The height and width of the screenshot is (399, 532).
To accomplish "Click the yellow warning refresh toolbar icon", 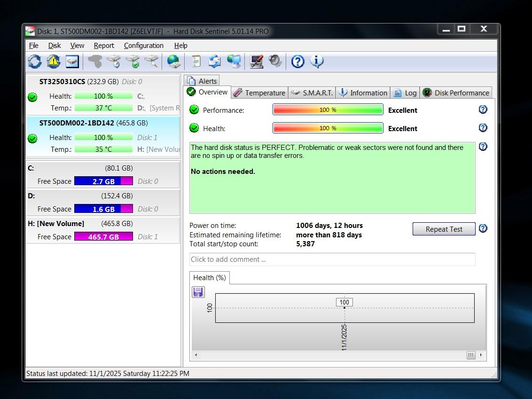I will point(53,62).
